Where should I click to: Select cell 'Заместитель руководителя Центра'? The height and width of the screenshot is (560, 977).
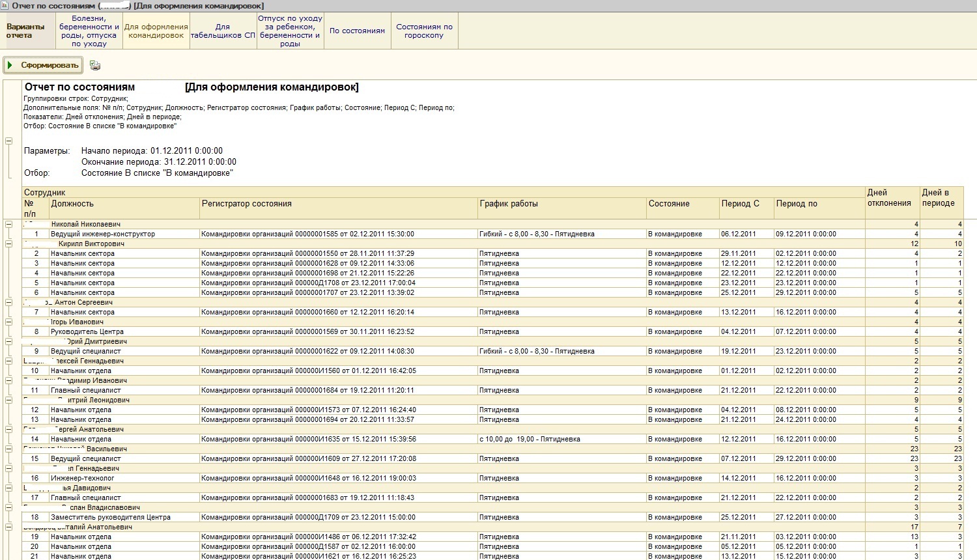point(124,517)
